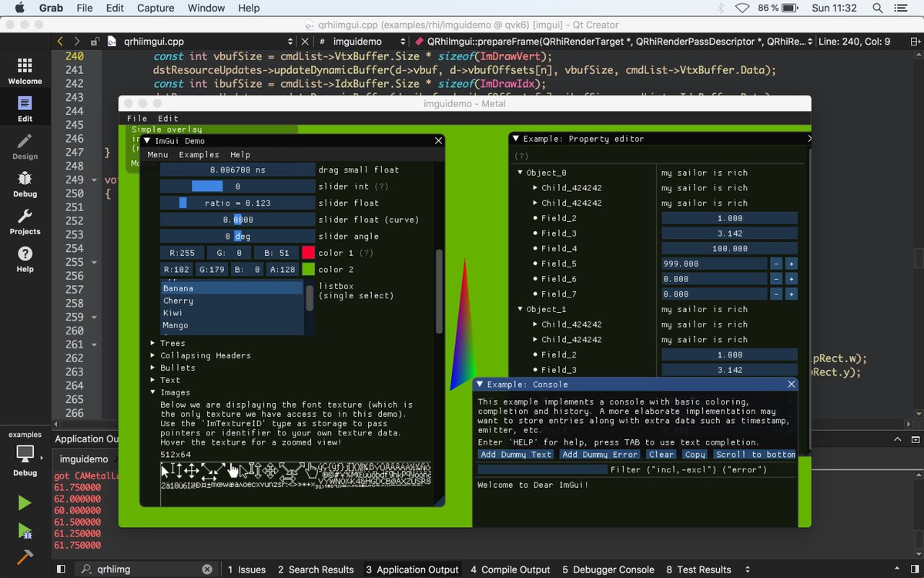Open Projects mode
Image resolution: width=924 pixels, height=578 pixels.
click(x=24, y=221)
